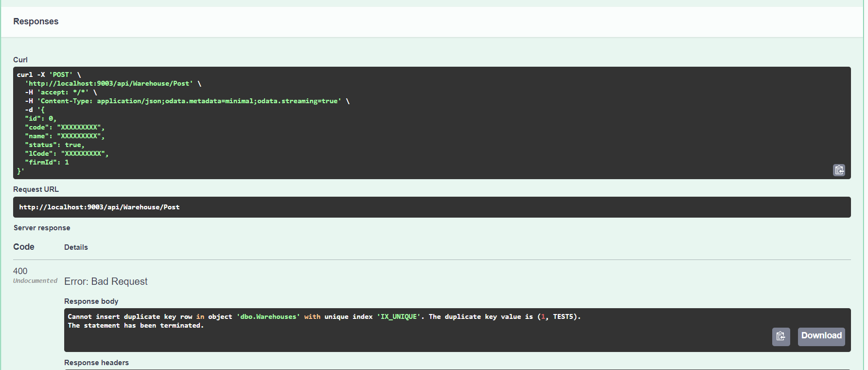The image size is (868, 370).
Task: Click the duplicate key error message
Action: (x=323, y=317)
